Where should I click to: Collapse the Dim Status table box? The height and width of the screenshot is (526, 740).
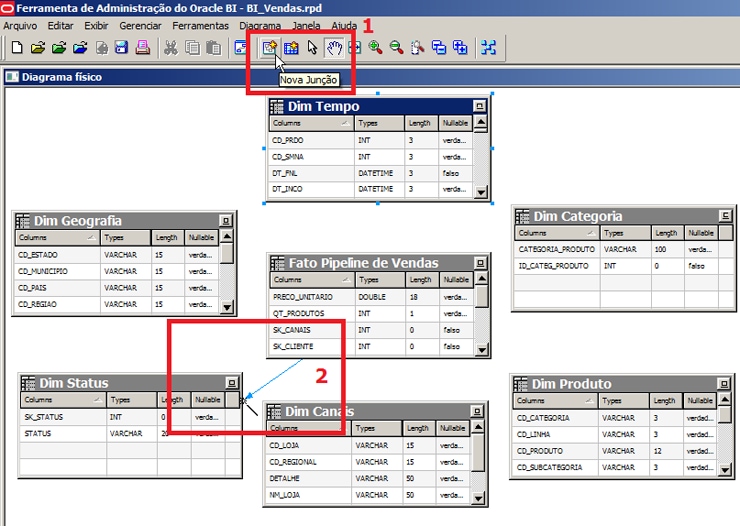point(232,383)
